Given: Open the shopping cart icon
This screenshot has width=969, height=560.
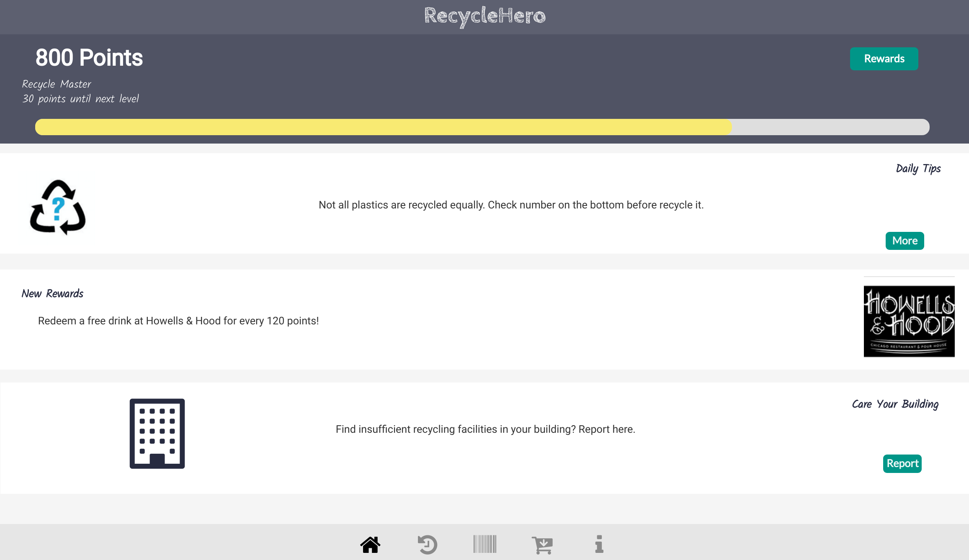Looking at the screenshot, I should coord(542,545).
